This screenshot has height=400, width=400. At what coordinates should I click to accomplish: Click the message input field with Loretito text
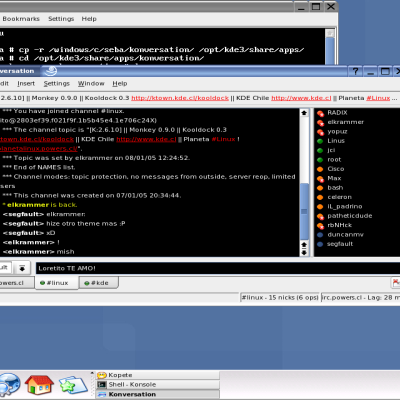pyautogui.click(x=218, y=268)
